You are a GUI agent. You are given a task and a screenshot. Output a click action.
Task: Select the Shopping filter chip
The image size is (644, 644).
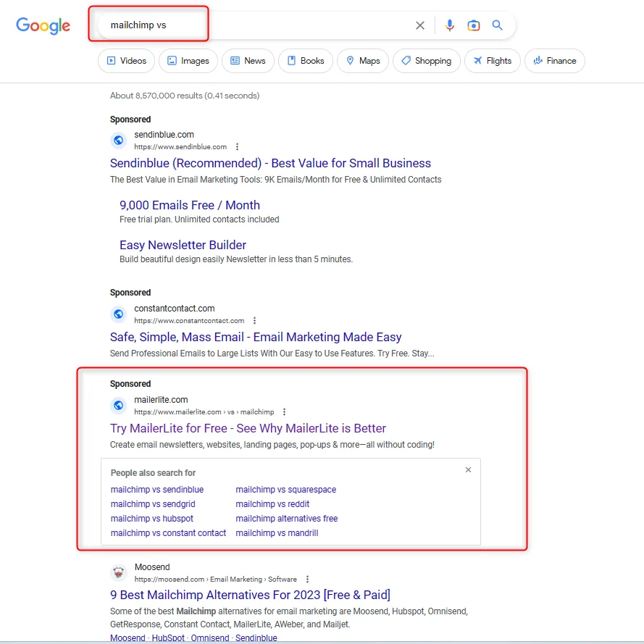pos(426,61)
